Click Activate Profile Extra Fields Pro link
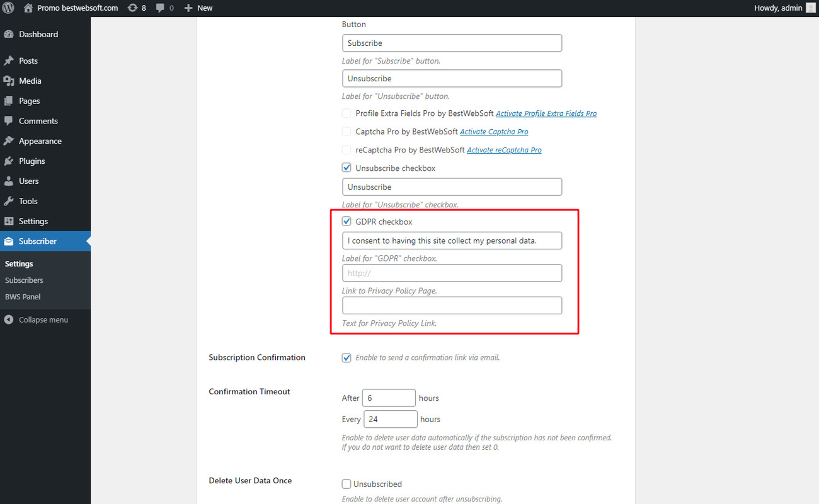This screenshot has height=504, width=819. [546, 114]
